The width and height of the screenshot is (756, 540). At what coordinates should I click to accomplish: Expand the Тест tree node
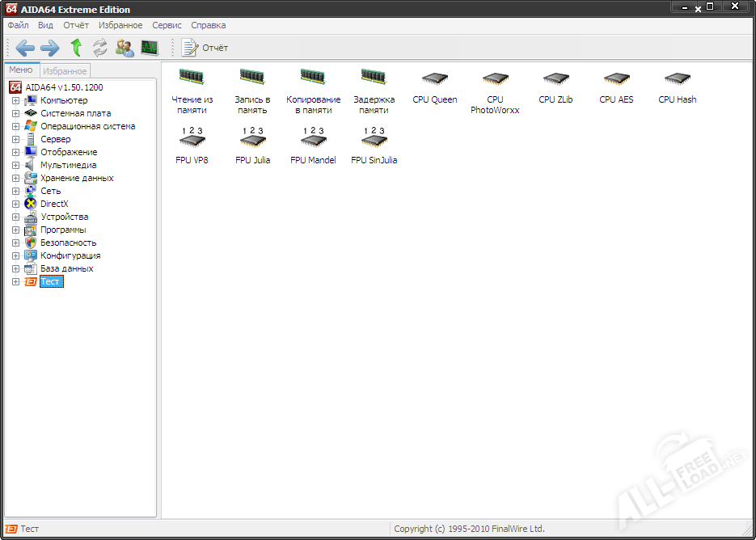[15, 281]
